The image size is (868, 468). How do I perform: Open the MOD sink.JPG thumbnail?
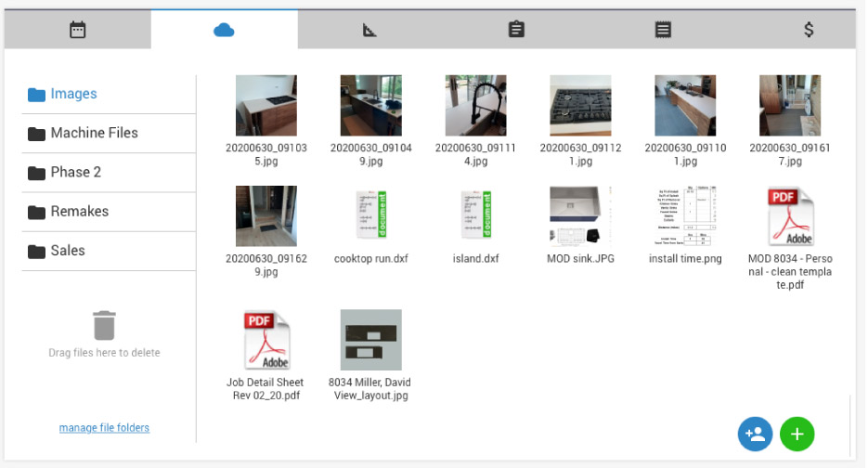pyautogui.click(x=581, y=216)
